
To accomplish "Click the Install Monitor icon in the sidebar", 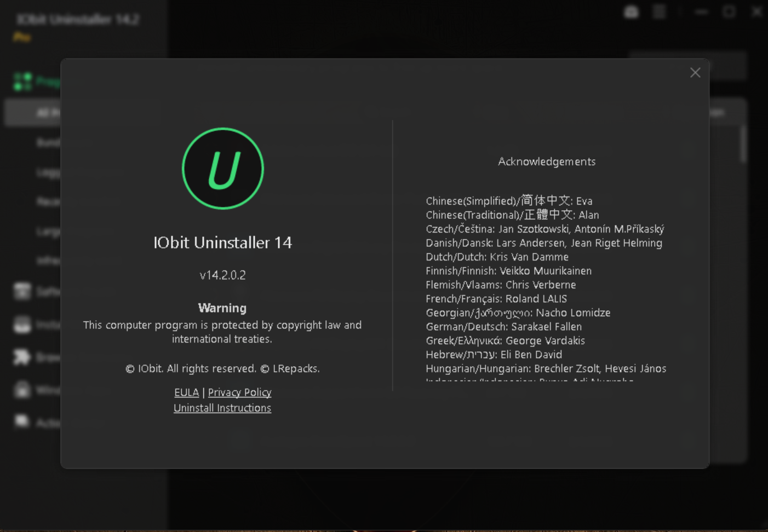I will click(22, 325).
